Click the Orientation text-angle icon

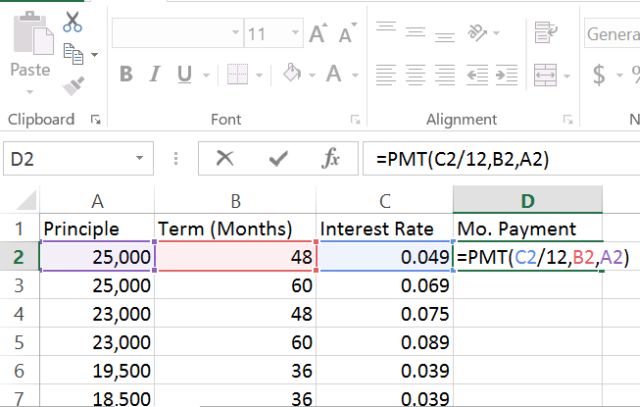coord(477,33)
